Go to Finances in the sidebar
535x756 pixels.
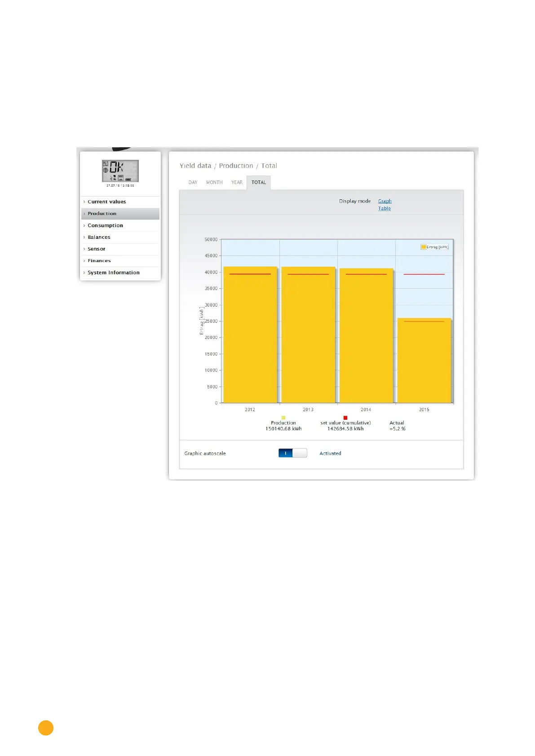click(99, 261)
